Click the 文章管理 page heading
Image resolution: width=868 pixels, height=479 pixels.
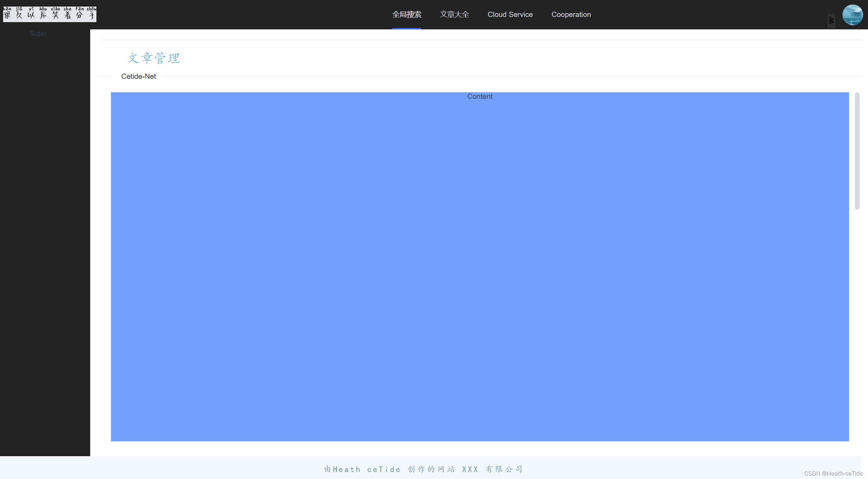154,58
